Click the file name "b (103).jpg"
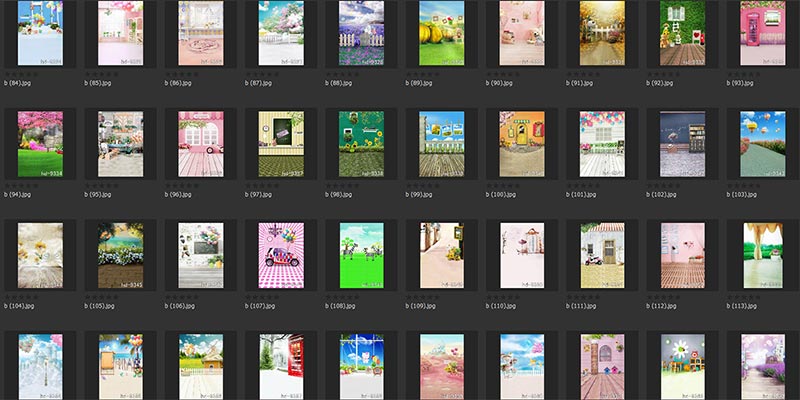 pyautogui.click(x=742, y=194)
